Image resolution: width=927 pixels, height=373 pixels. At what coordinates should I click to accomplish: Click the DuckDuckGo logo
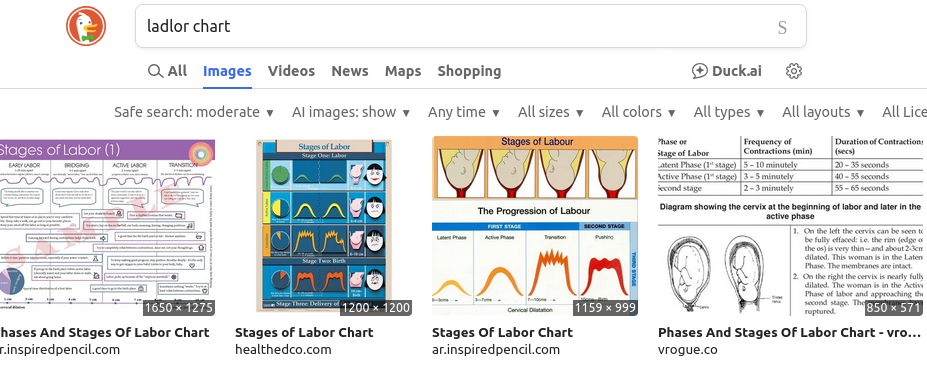pyautogui.click(x=86, y=26)
